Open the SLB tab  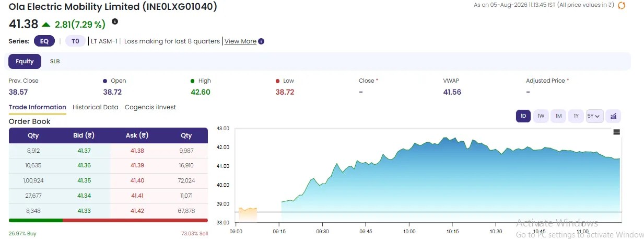click(x=55, y=61)
